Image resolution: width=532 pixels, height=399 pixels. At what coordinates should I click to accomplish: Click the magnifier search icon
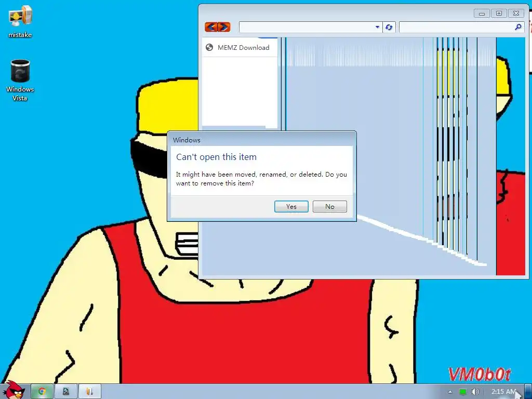coord(518,27)
